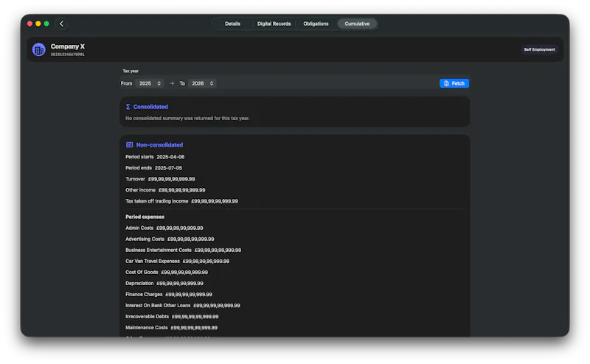Click the Irrecoverable Debts row

(172, 317)
